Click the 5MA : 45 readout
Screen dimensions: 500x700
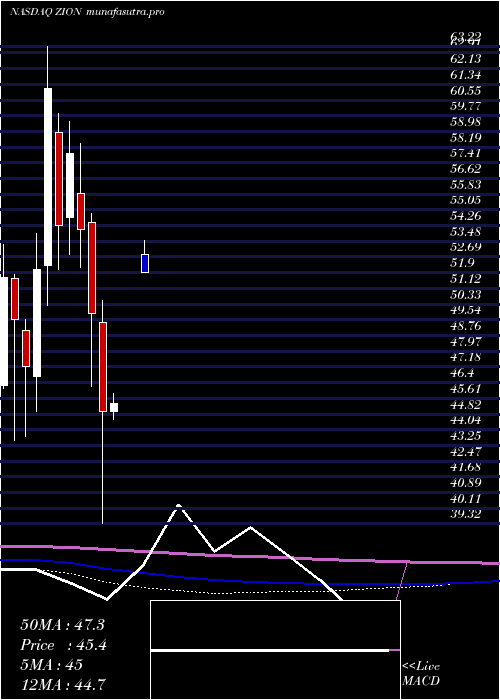click(x=51, y=664)
